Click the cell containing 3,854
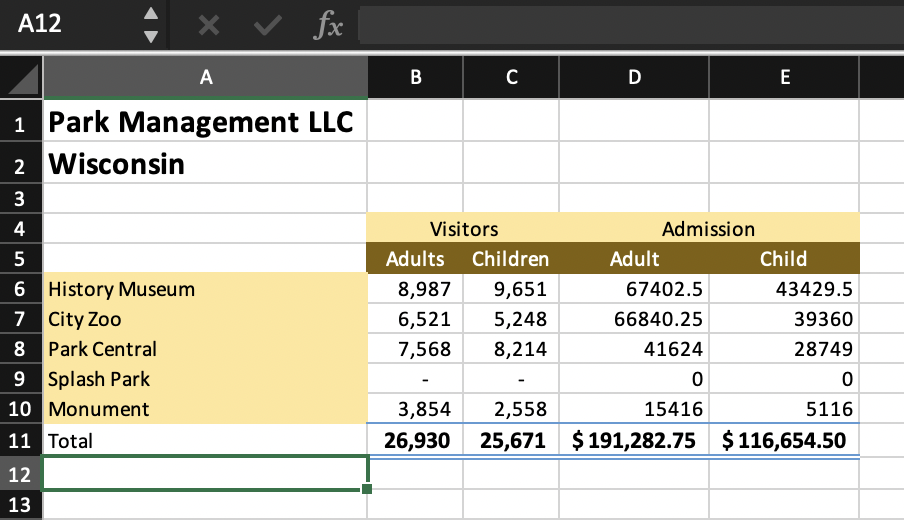This screenshot has height=520, width=904. coord(415,409)
